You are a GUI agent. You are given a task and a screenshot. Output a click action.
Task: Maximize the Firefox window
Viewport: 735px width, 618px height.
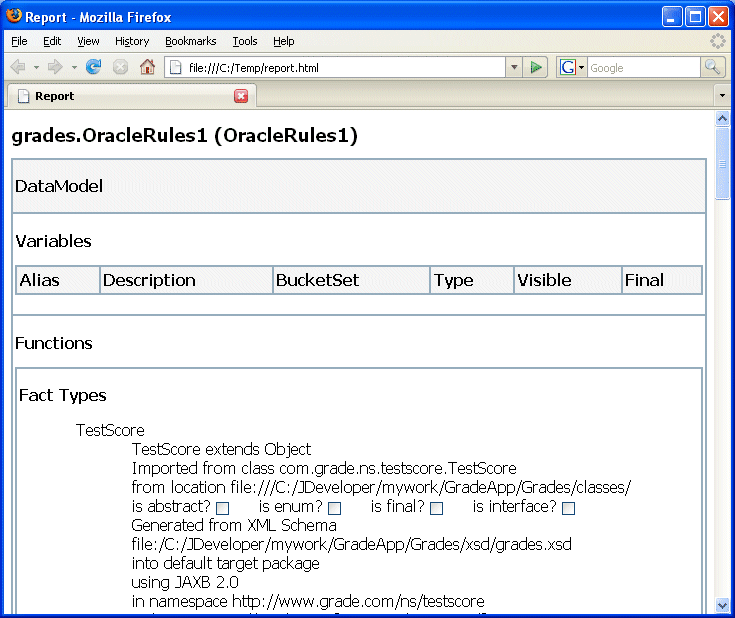(x=695, y=17)
